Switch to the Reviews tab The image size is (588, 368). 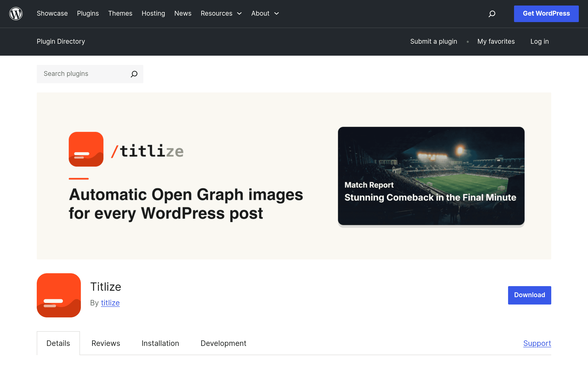click(106, 343)
